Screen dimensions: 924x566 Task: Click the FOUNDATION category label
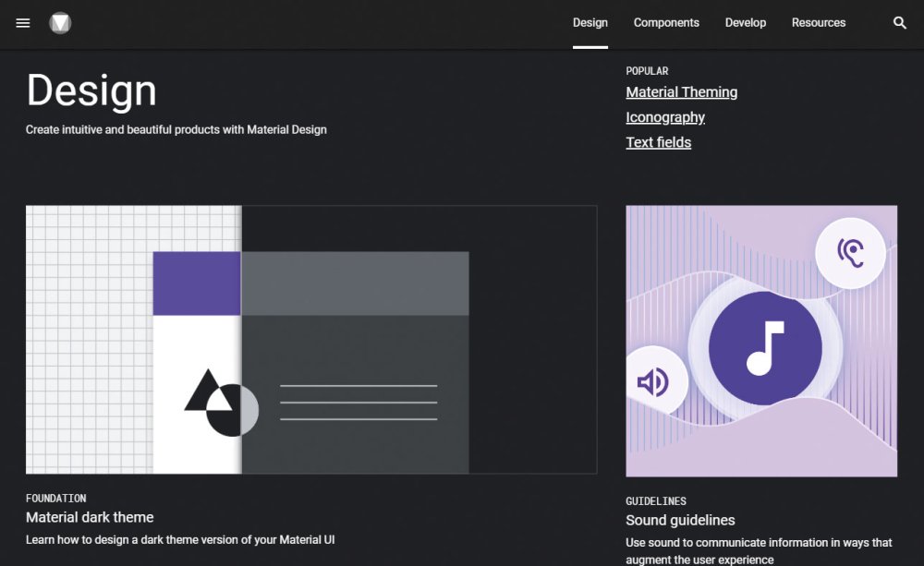56,499
